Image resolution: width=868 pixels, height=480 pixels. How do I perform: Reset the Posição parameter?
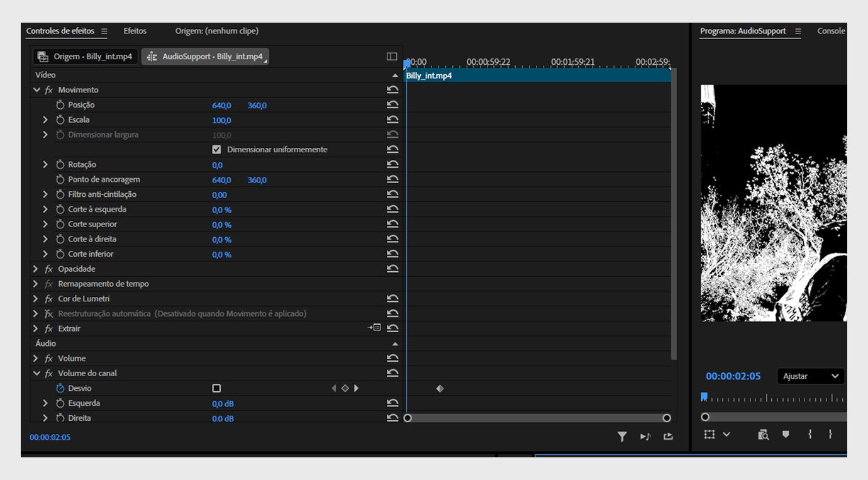click(392, 105)
